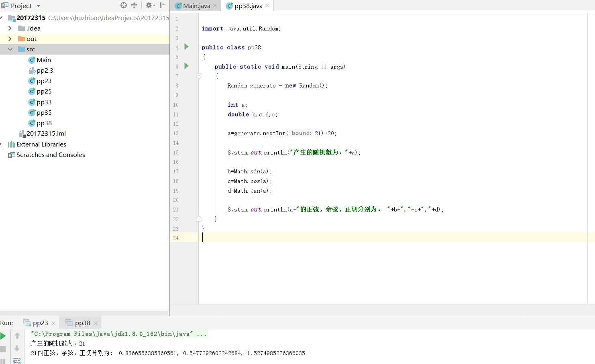Click the collapse all icon in Project panel

(134, 5)
